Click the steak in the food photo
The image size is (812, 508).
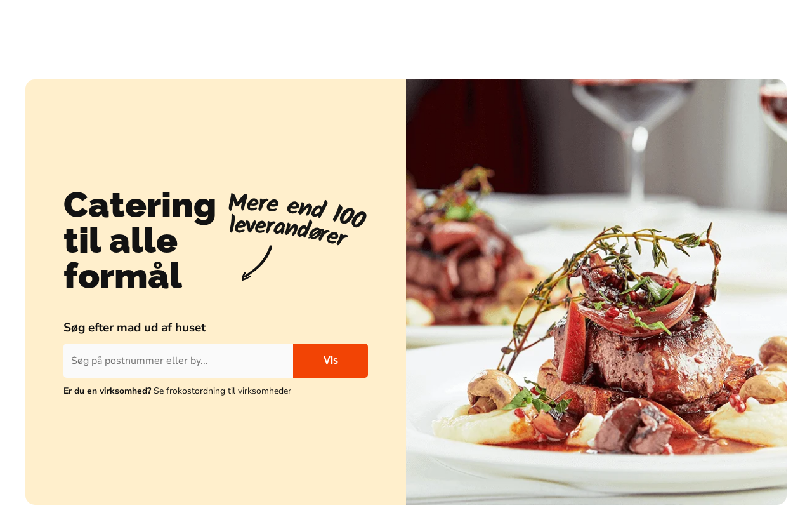[628, 362]
